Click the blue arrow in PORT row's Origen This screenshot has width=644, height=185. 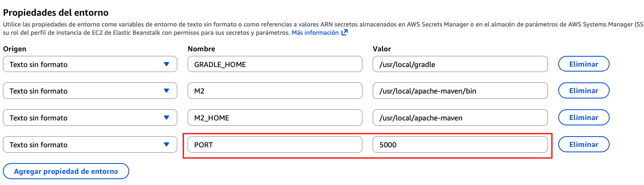pyautogui.click(x=166, y=145)
